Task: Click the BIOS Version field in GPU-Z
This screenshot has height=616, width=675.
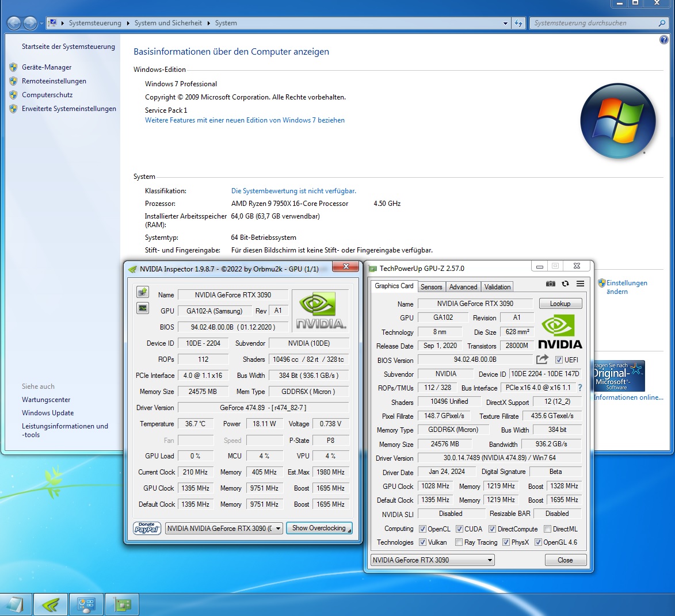Action: [x=475, y=359]
